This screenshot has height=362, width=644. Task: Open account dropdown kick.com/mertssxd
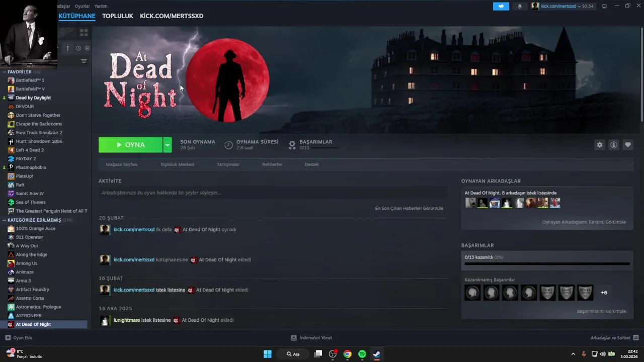coord(562,6)
